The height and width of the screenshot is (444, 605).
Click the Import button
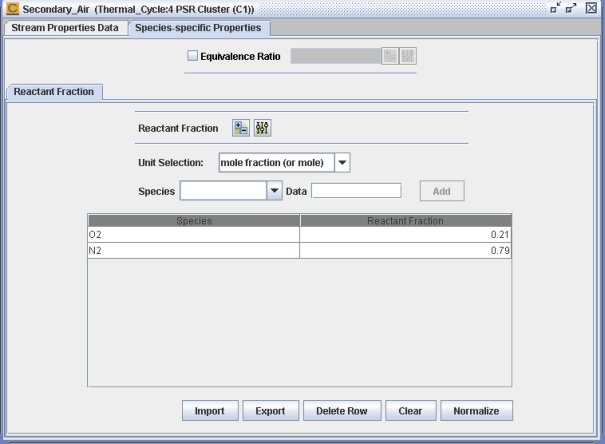click(210, 411)
